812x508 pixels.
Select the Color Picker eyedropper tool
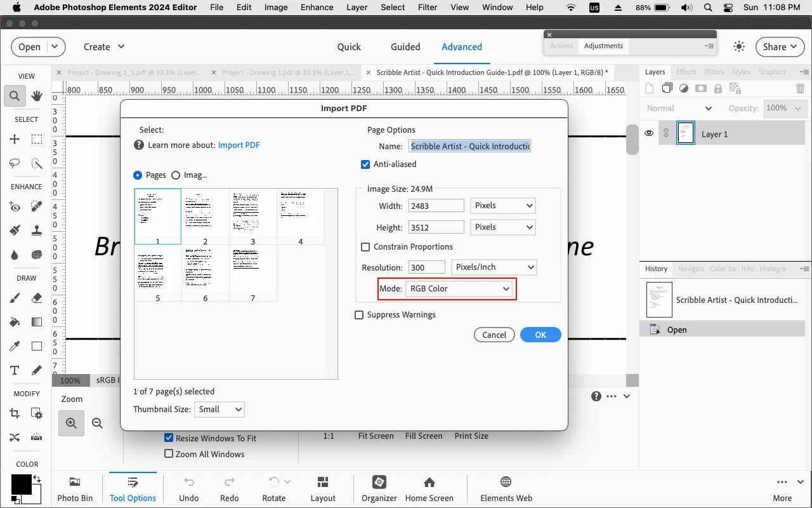[15, 346]
